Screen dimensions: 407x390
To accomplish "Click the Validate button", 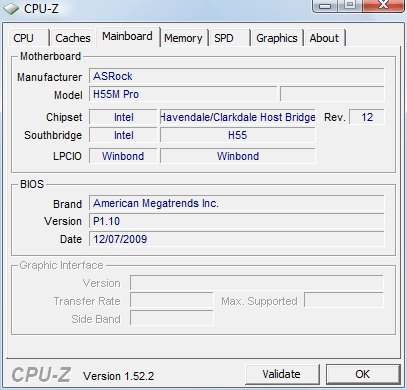I will 282,374.
